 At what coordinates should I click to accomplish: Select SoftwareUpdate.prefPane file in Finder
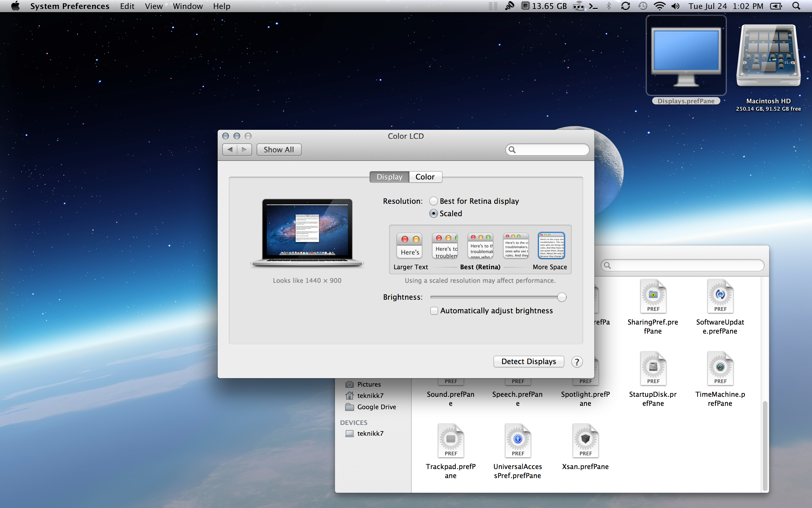pos(720,307)
